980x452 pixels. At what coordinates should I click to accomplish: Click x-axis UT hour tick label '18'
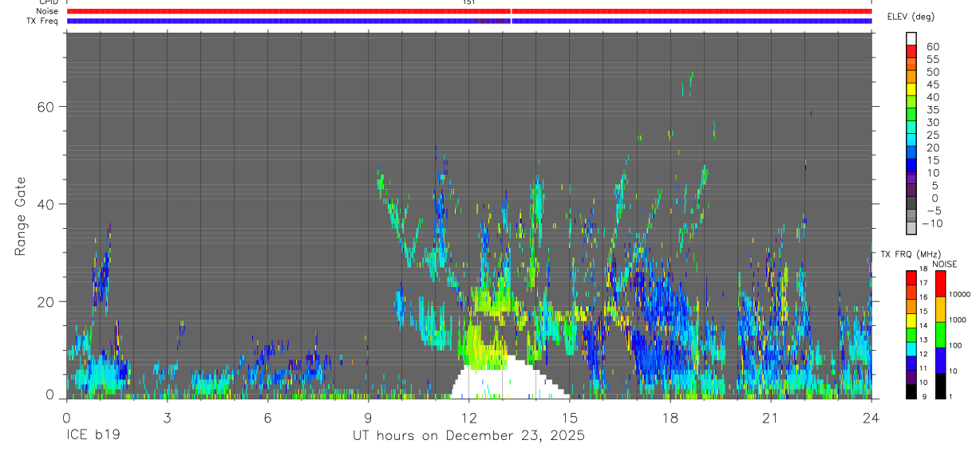click(x=670, y=418)
